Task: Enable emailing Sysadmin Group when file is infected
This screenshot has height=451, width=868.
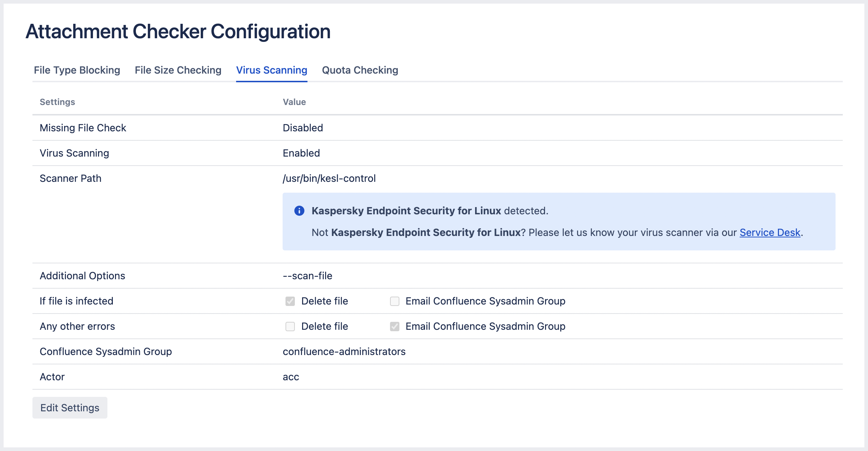Action: (395, 301)
